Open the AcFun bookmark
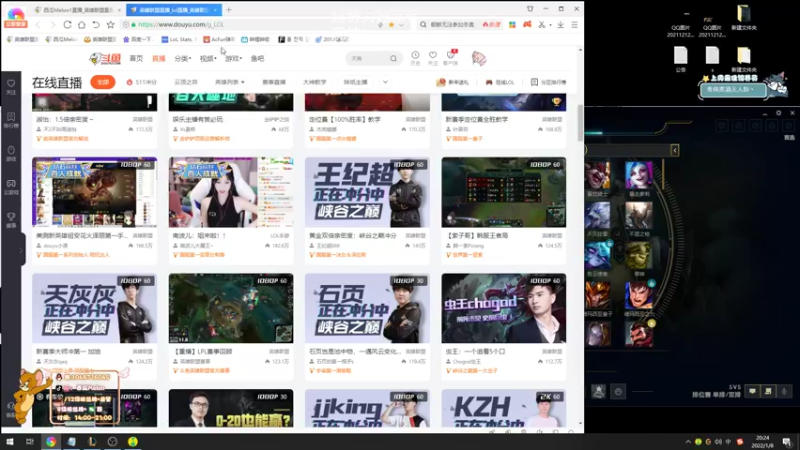The width and height of the screenshot is (800, 450). tap(219, 39)
